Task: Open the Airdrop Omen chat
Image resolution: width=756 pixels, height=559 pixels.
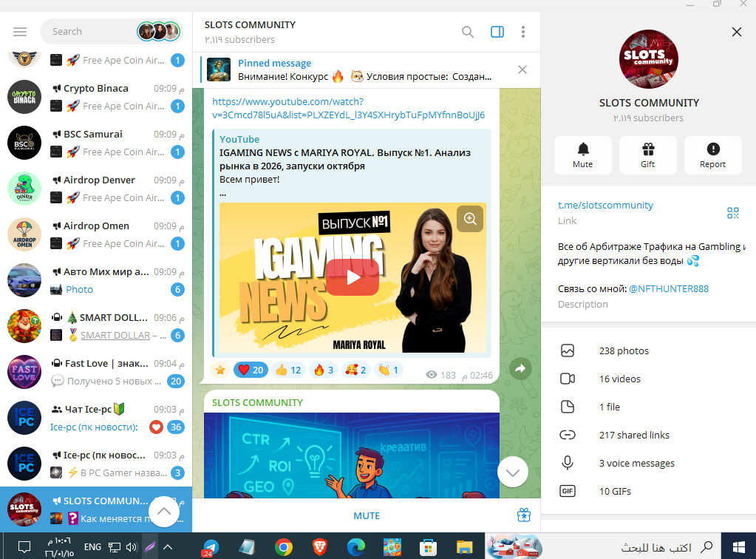Action: point(96,234)
